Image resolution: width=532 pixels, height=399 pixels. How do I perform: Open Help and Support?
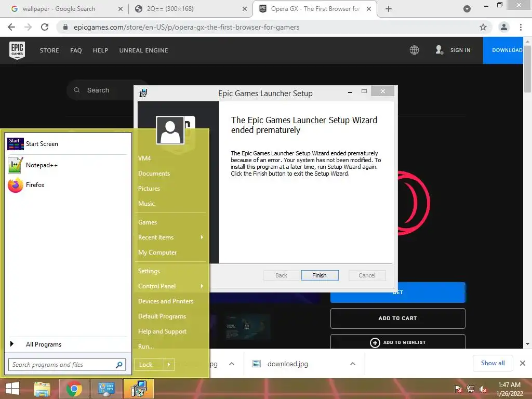point(162,331)
